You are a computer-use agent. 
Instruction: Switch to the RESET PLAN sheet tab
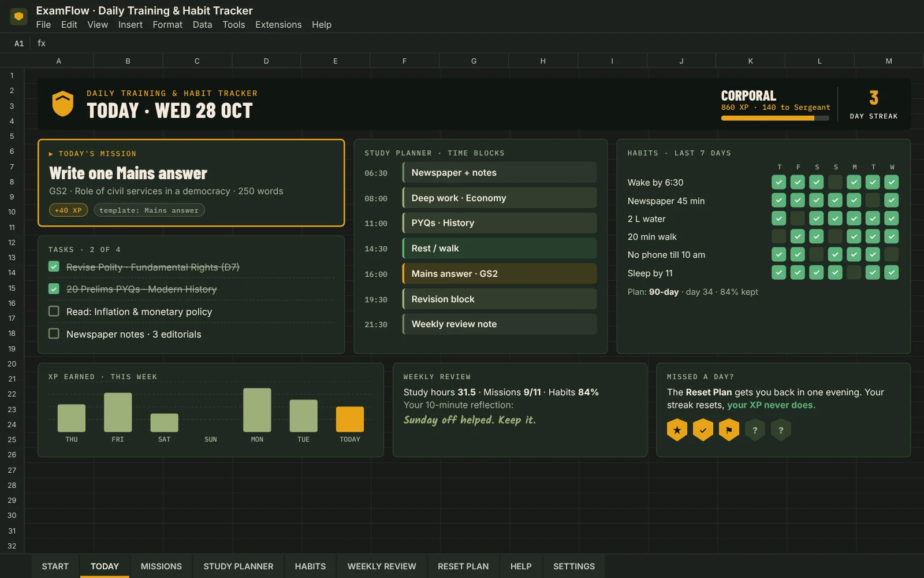click(x=463, y=566)
